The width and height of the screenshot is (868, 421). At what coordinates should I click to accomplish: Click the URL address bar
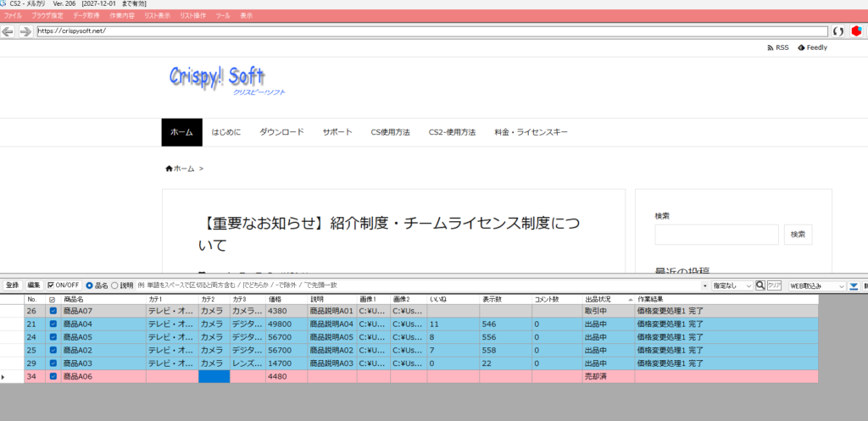pyautogui.click(x=431, y=31)
